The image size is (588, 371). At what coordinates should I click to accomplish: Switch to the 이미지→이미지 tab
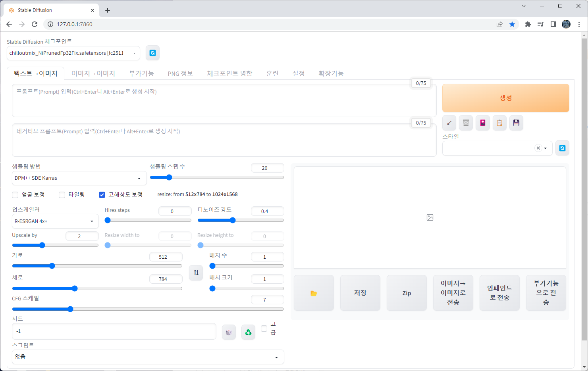pyautogui.click(x=93, y=73)
